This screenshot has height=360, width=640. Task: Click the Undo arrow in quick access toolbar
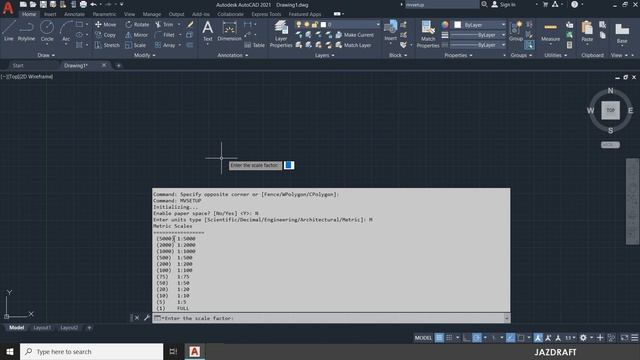[93, 4]
